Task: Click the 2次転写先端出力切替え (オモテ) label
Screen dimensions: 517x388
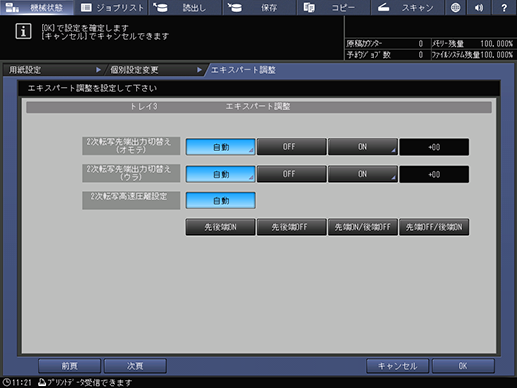Action: [x=131, y=146]
